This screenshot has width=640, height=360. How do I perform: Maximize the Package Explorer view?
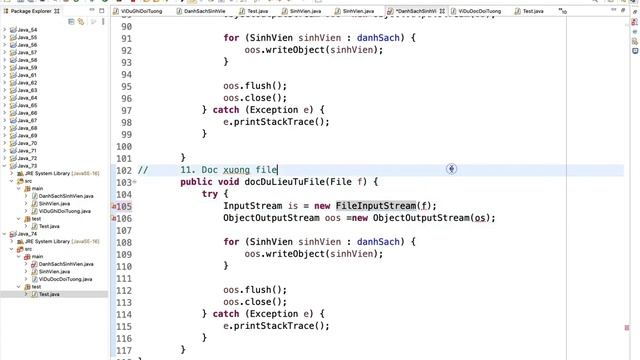[x=102, y=11]
